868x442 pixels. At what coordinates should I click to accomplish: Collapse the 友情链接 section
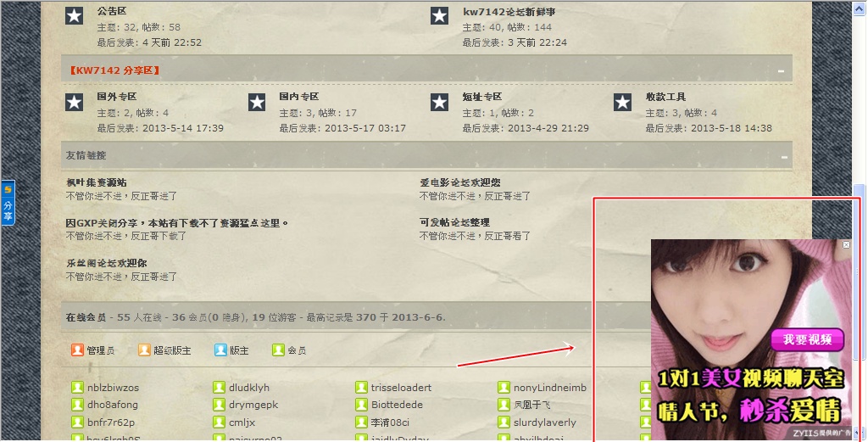[x=784, y=157]
